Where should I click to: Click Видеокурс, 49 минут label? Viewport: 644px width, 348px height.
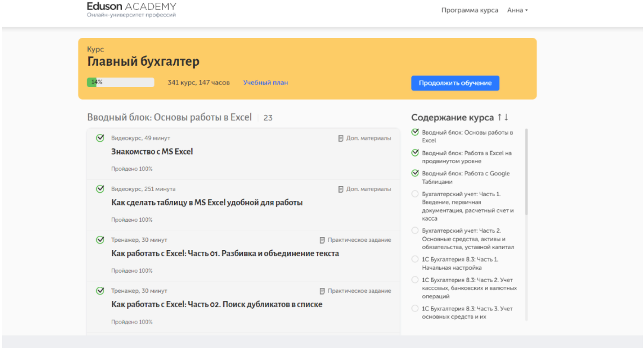point(140,138)
